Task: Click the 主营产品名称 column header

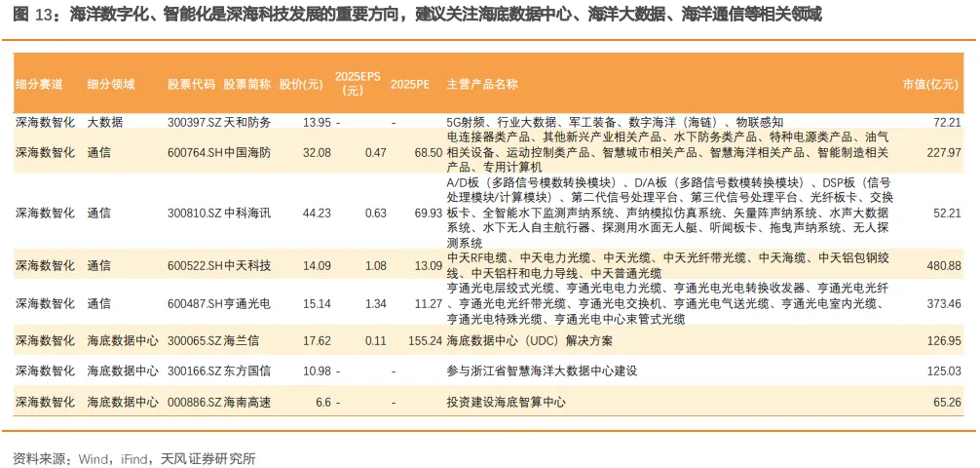Action: pyautogui.click(x=482, y=85)
